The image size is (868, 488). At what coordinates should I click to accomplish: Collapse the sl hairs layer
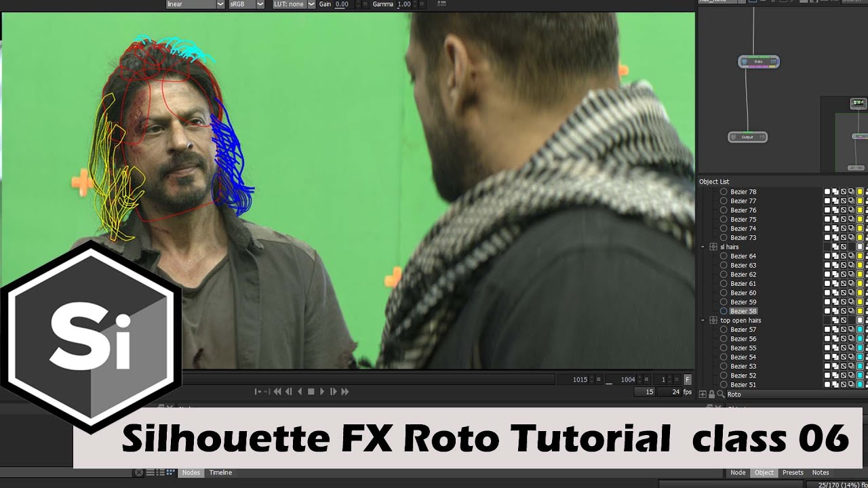[703, 247]
